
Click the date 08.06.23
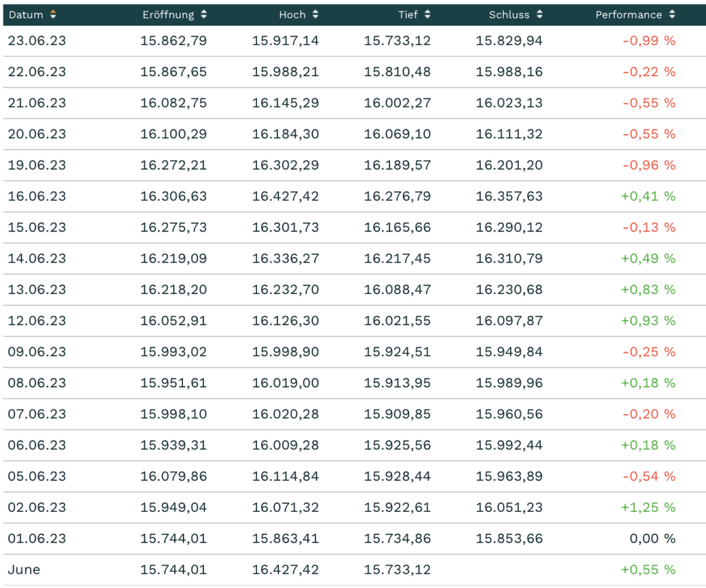pyautogui.click(x=37, y=382)
